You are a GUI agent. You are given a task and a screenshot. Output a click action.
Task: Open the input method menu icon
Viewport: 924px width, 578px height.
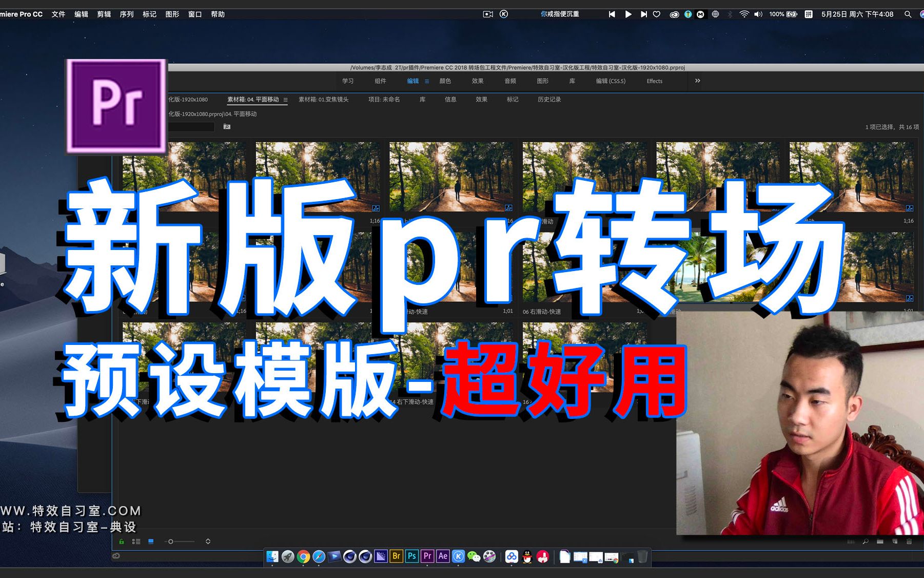[809, 14]
